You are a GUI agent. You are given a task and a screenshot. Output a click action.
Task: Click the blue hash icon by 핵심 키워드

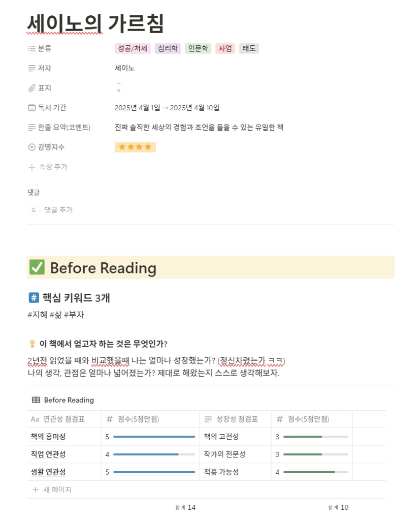click(x=34, y=298)
